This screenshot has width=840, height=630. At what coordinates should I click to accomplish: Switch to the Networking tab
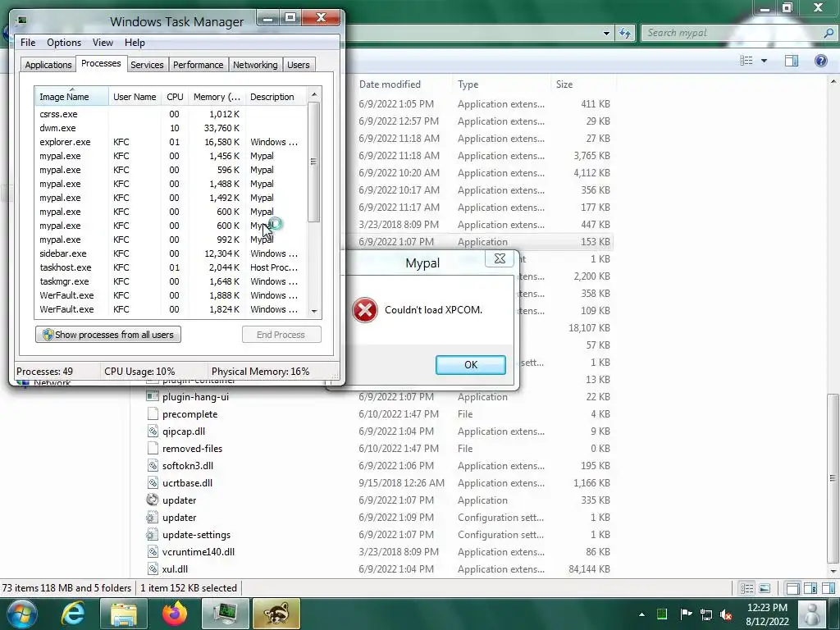pyautogui.click(x=255, y=65)
